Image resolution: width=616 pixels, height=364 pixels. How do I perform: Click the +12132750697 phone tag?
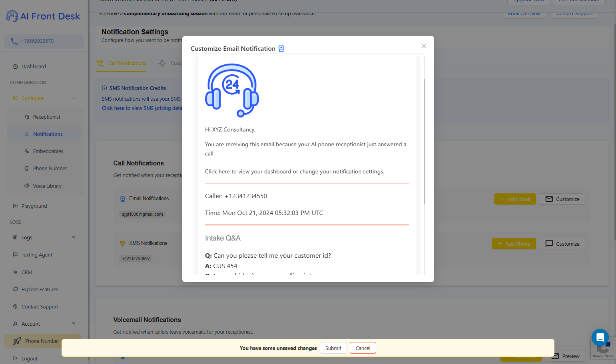click(136, 259)
